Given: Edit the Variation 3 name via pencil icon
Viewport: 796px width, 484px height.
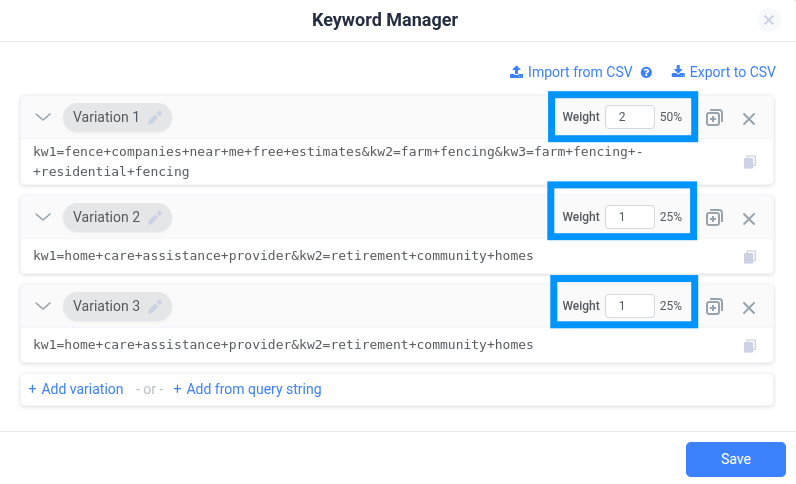Looking at the screenshot, I should point(155,306).
